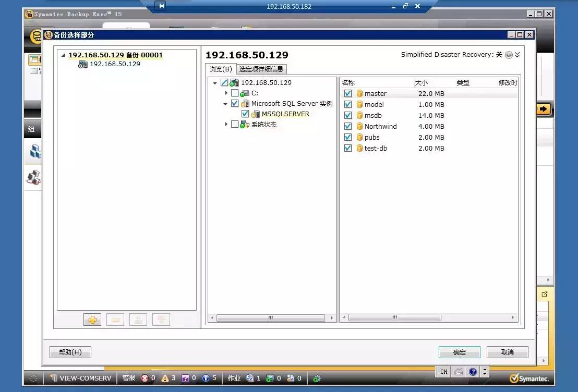
Task: Select the MSSQLSERVER tree label
Action: (x=285, y=114)
